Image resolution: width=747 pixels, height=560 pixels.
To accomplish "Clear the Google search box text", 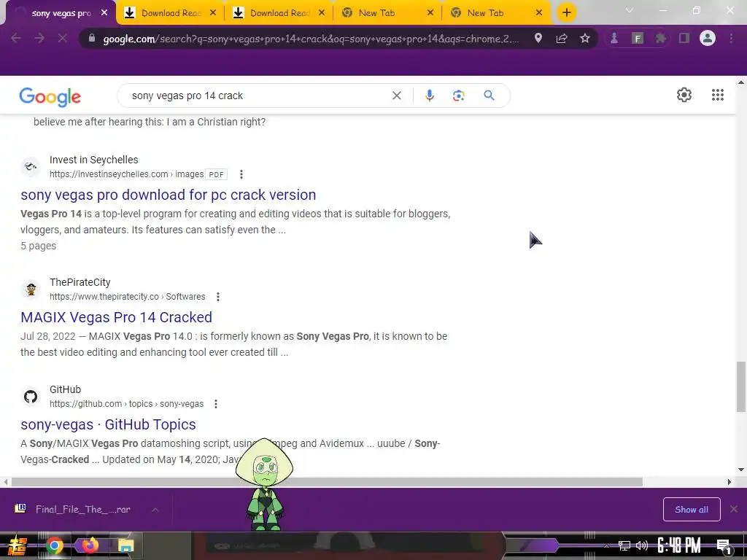I will pos(396,96).
